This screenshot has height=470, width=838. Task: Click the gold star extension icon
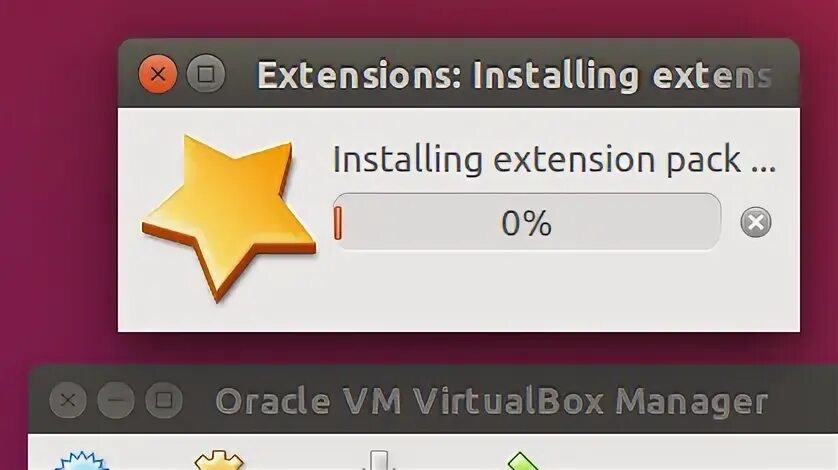pyautogui.click(x=229, y=217)
